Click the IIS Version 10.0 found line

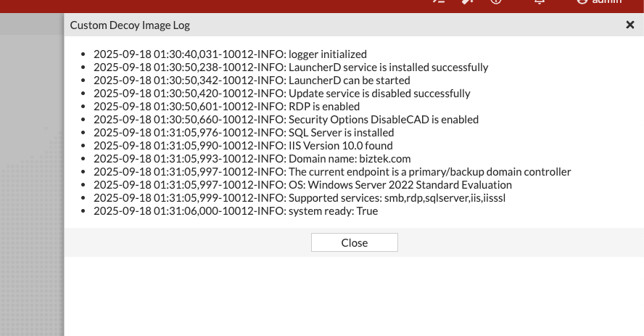click(243, 146)
